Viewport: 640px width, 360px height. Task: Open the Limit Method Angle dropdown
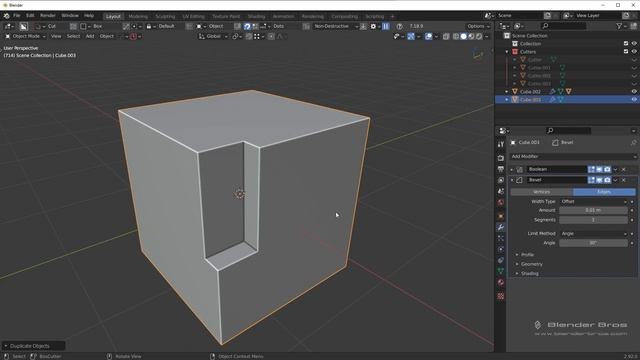(593, 233)
